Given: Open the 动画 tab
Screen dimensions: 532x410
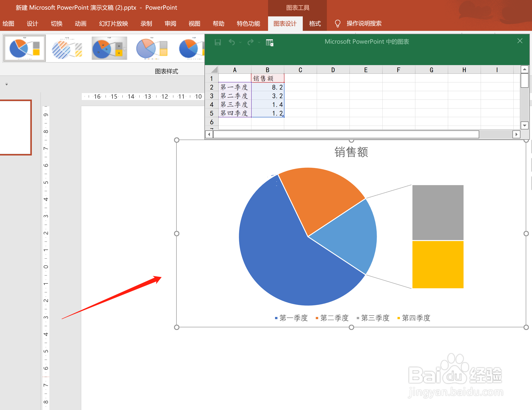Looking at the screenshot, I should point(81,24).
